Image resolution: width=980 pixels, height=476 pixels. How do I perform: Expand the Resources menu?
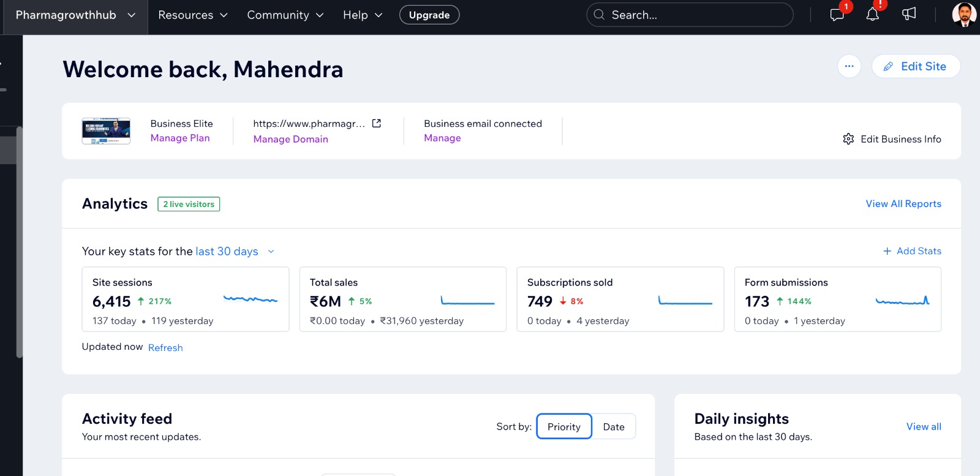click(x=192, y=15)
